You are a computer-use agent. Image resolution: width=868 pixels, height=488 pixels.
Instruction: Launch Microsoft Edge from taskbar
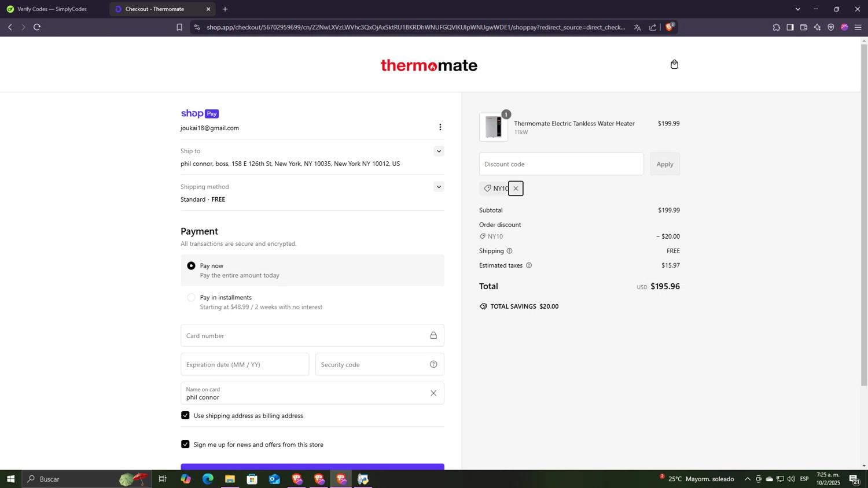pyautogui.click(x=208, y=479)
